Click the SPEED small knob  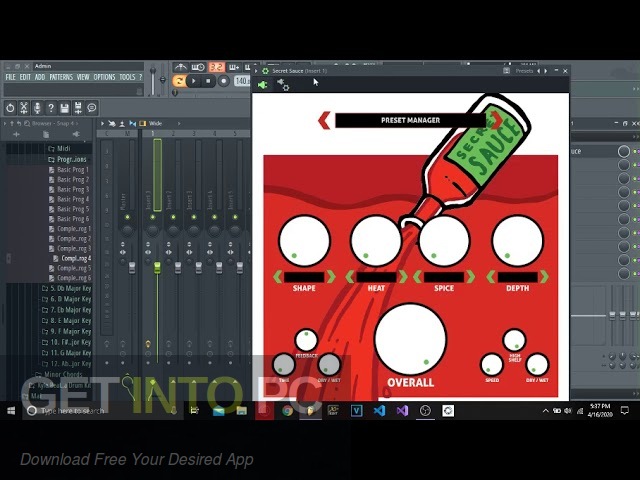(492, 364)
